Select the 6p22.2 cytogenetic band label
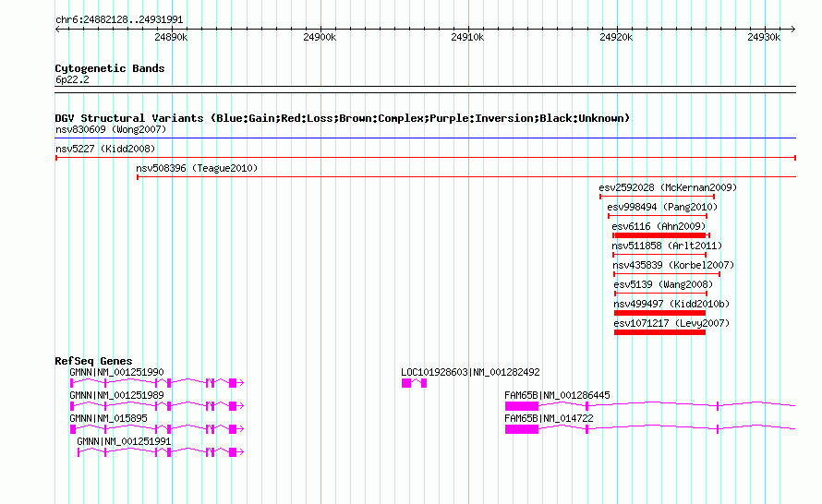Image resolution: width=822 pixels, height=504 pixels. click(72, 79)
